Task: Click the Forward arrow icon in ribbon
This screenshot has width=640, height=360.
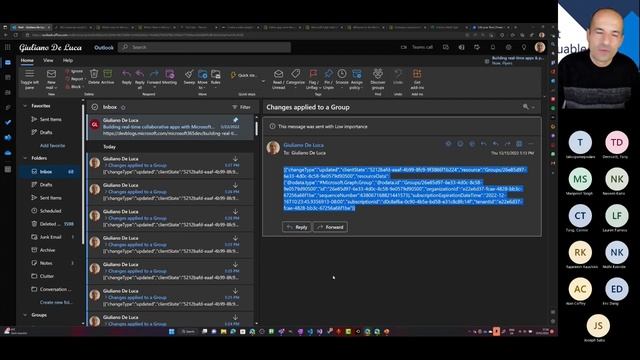Action: point(154,73)
